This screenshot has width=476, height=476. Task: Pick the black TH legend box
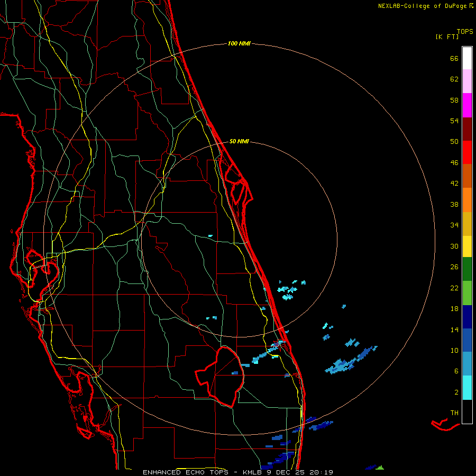[467, 411]
